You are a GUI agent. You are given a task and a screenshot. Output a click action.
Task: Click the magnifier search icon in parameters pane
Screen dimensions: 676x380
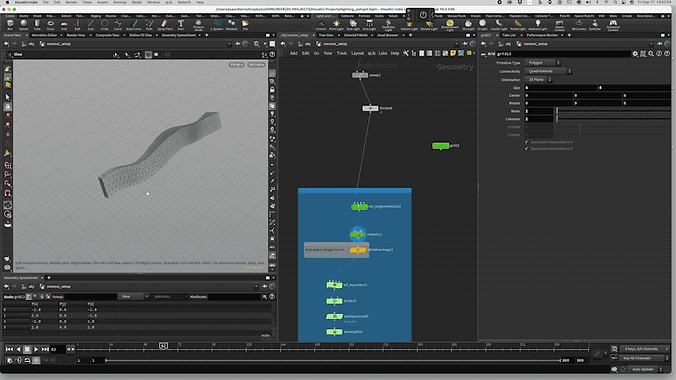pos(651,54)
